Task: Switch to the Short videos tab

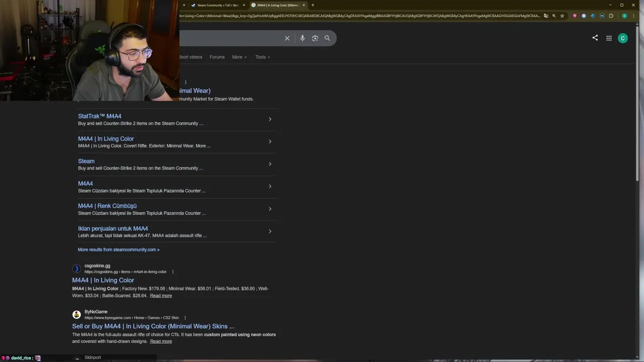Action: tap(191, 57)
